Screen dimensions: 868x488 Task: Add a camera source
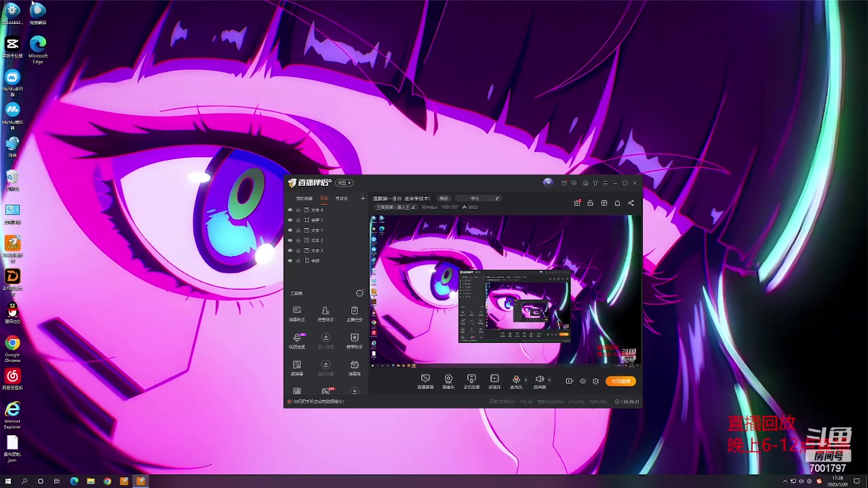point(448,382)
